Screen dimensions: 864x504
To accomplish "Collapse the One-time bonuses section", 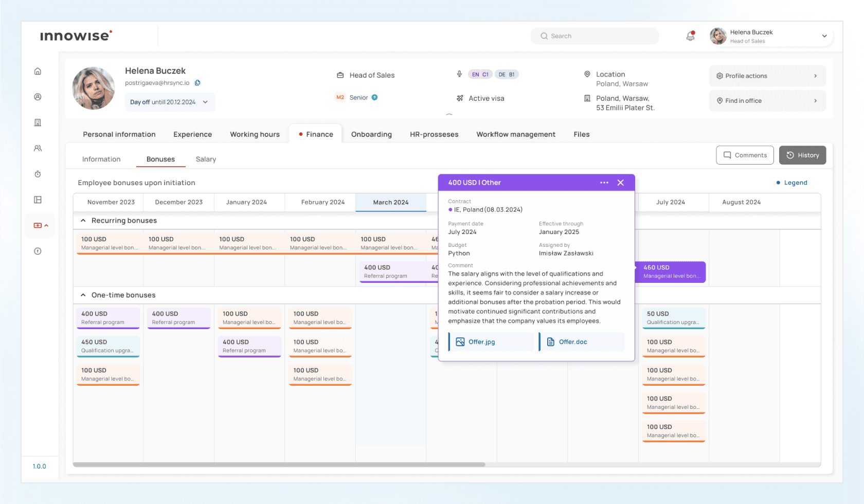I will (83, 295).
